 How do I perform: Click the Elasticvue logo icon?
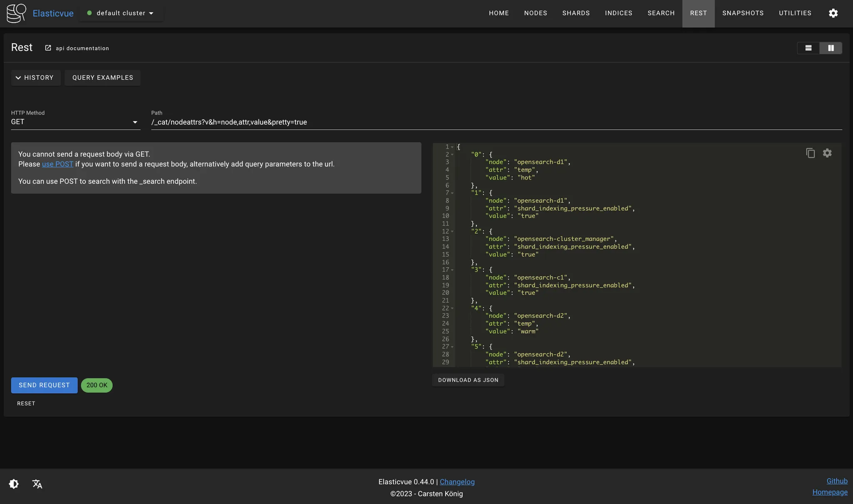pos(16,13)
